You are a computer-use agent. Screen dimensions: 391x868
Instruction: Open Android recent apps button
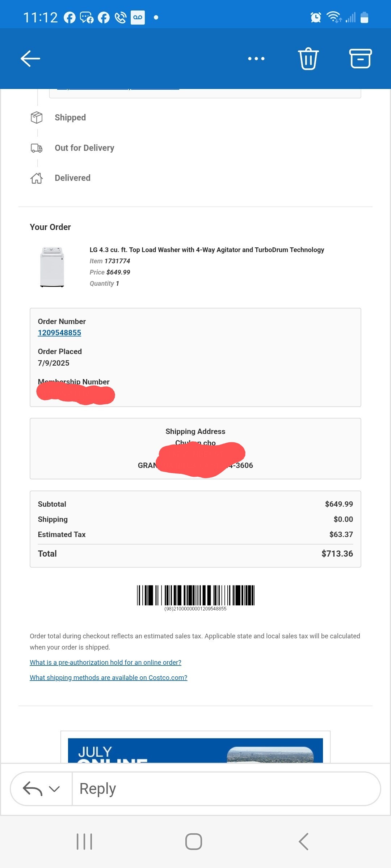(x=84, y=842)
